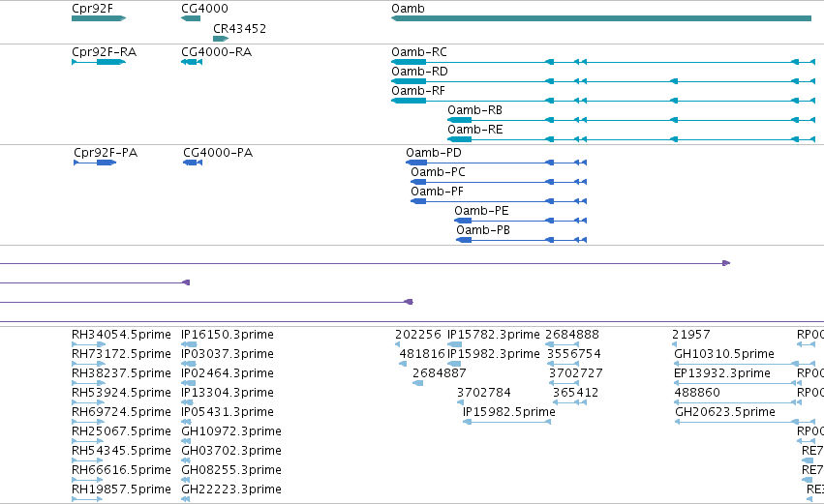Select the Oamb-PB protein feature
Image resolution: width=824 pixels, height=504 pixels.
click(x=521, y=240)
